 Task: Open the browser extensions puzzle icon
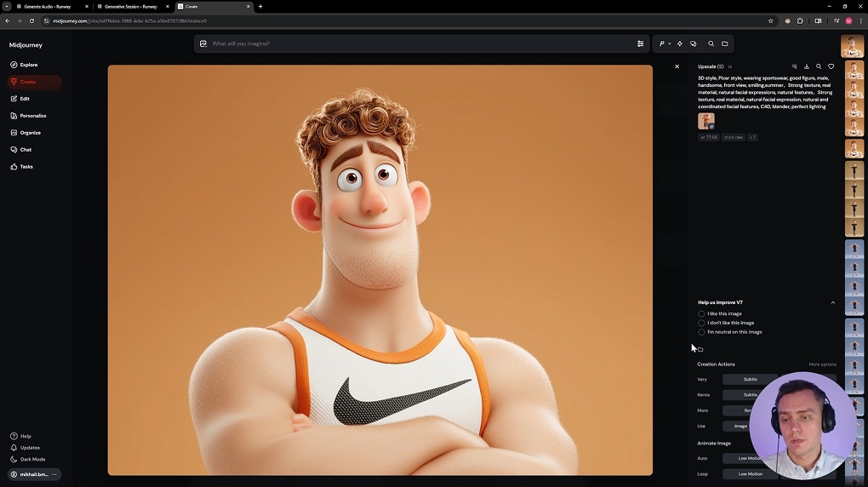click(800, 21)
